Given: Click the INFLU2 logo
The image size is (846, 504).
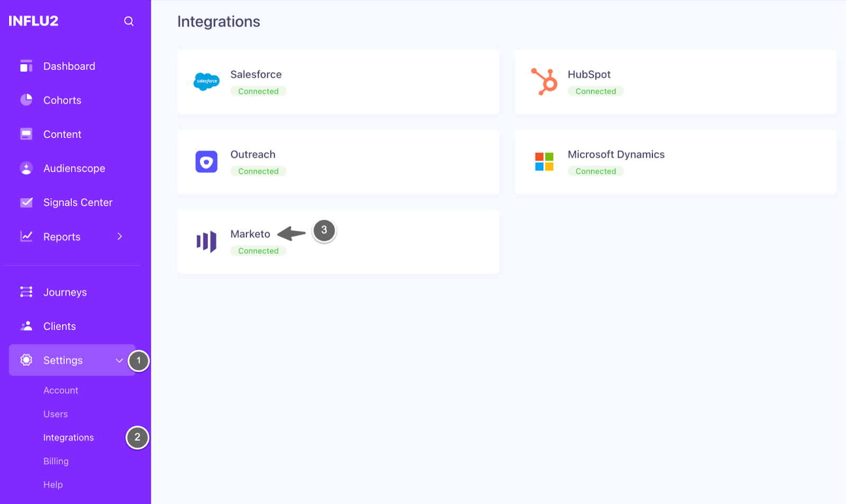Looking at the screenshot, I should 33,21.
